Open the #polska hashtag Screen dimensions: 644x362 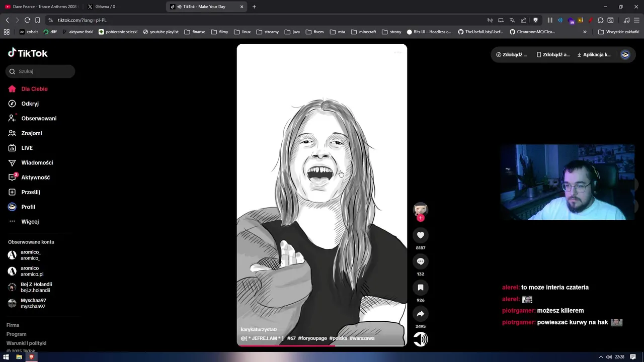338,338
